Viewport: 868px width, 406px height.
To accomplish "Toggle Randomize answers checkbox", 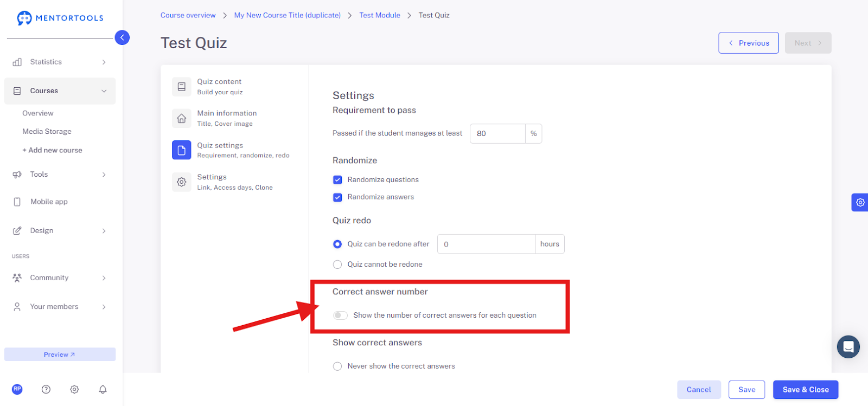I will (337, 197).
